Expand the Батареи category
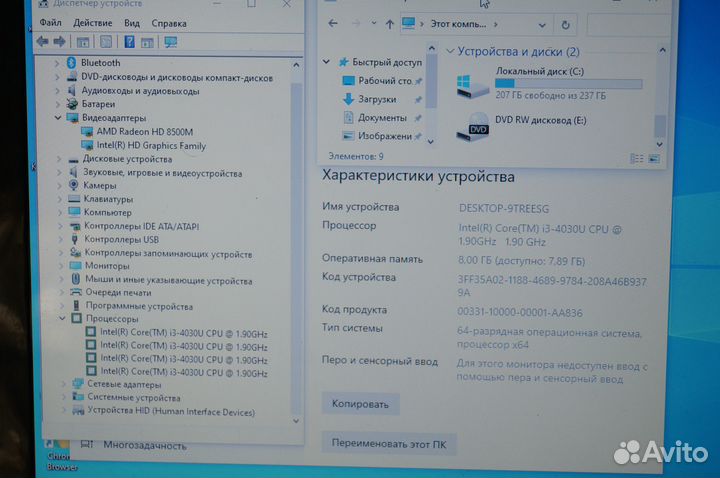 [58, 104]
